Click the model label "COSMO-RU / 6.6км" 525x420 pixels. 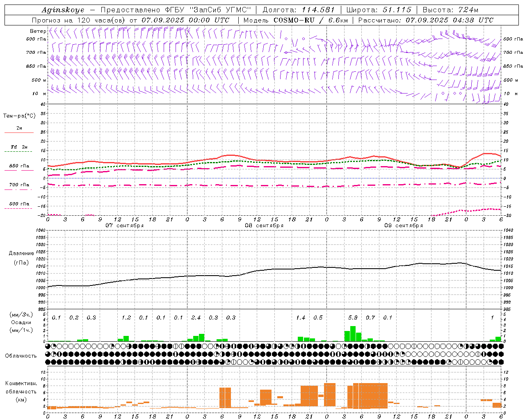(312, 20)
